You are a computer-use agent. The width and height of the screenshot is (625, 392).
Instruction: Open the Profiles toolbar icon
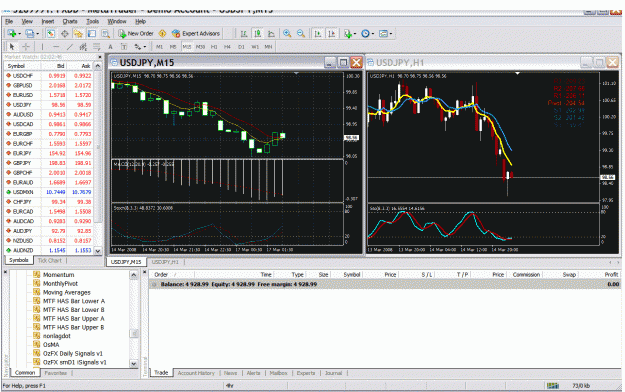[29, 33]
